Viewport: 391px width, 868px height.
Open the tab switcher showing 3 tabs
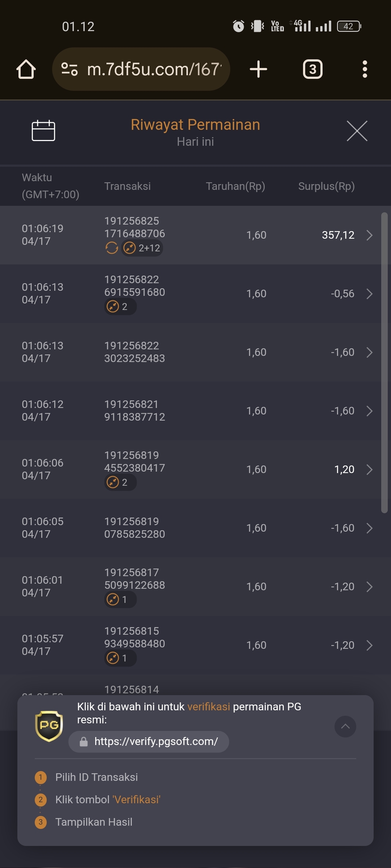313,69
